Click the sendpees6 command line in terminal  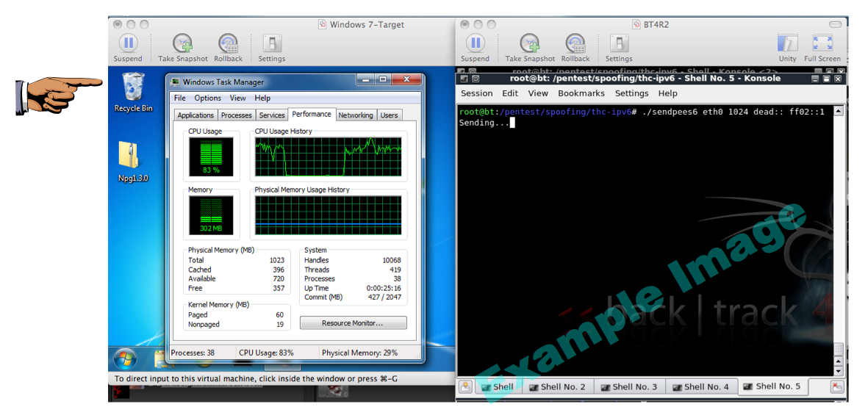coord(642,112)
